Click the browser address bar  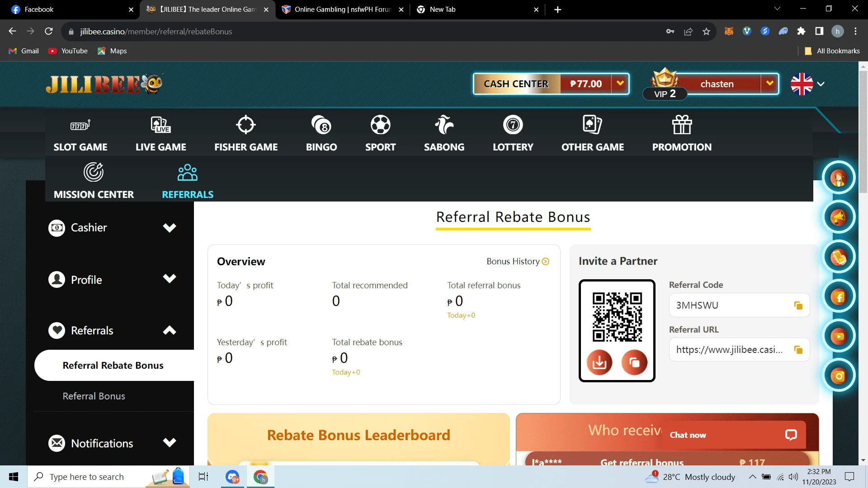click(x=362, y=32)
